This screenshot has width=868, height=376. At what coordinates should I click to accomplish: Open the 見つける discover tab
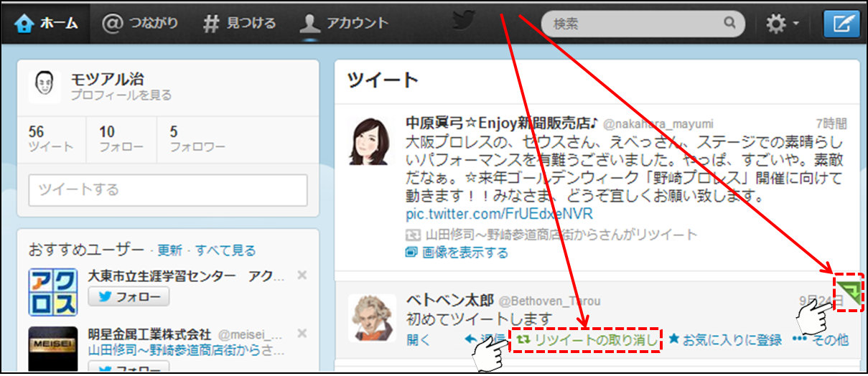[x=240, y=23]
